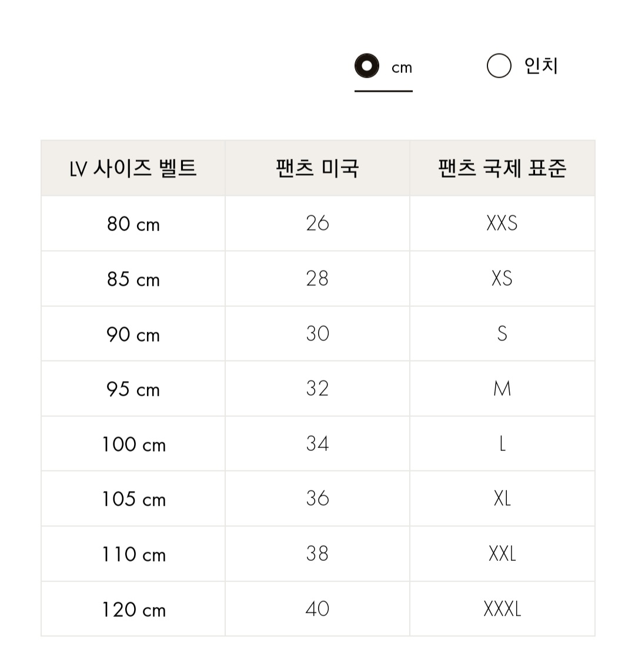Click the XXS international size cell
The image size is (635, 672).
(x=502, y=224)
